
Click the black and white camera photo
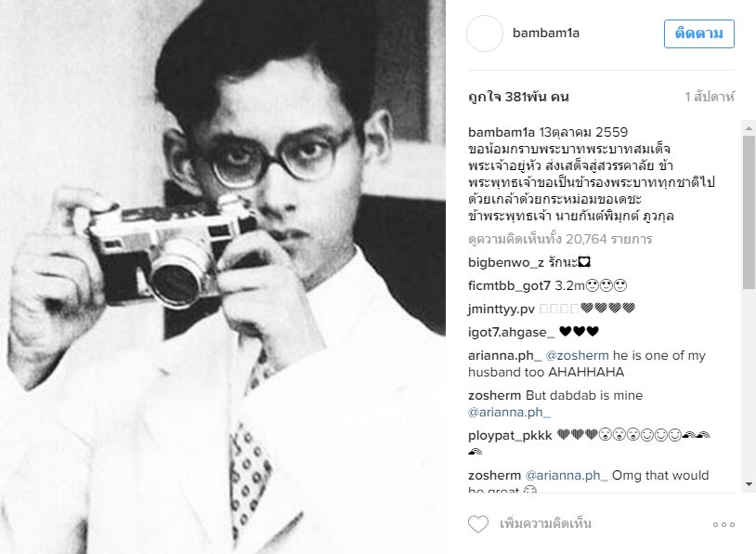[223, 277]
